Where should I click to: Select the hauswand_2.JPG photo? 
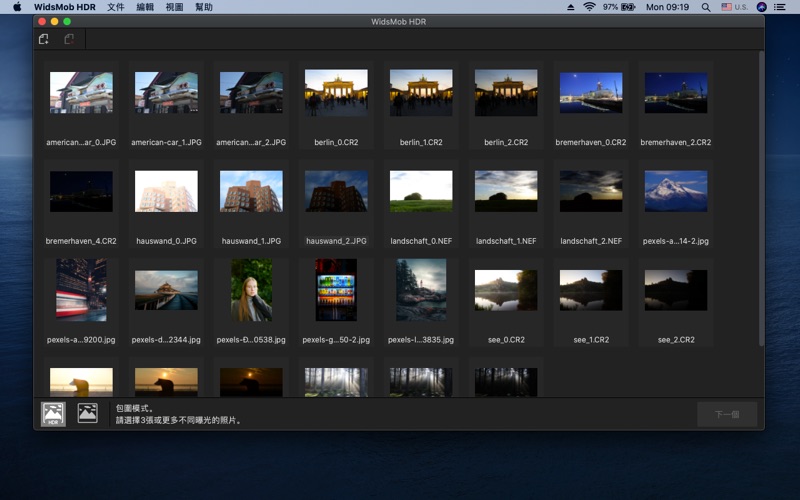click(x=336, y=191)
